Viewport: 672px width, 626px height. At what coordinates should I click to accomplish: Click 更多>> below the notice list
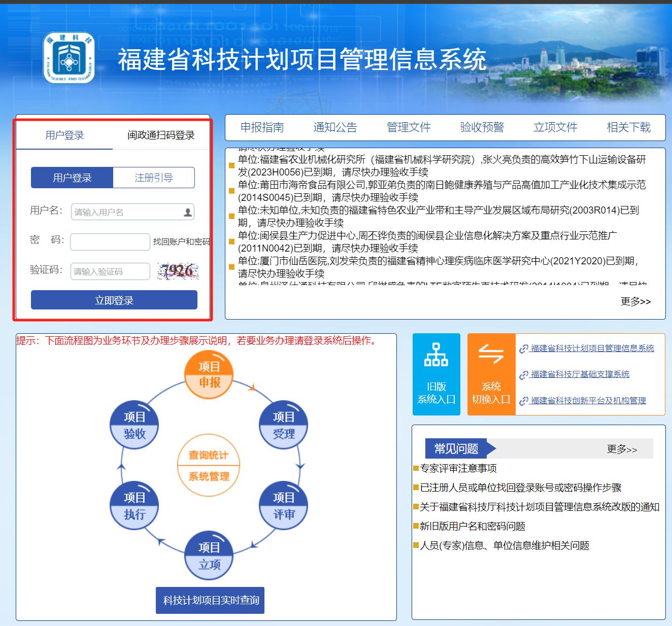click(635, 301)
